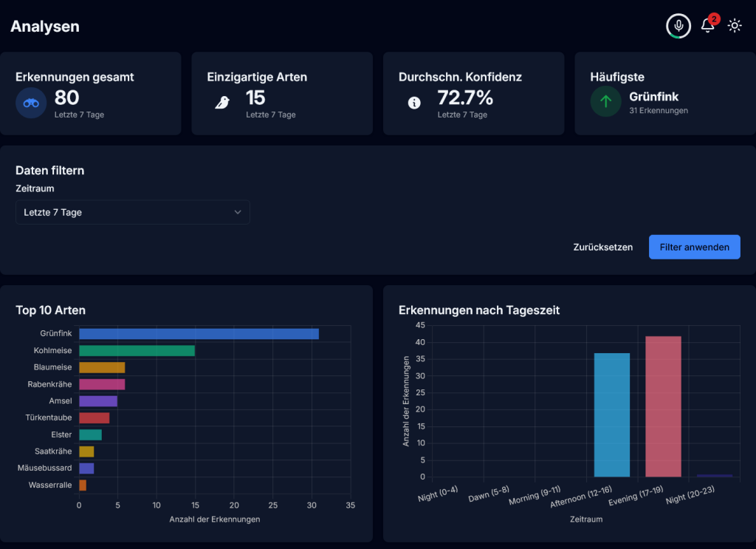Click the chevron in the time range selector
Screen dimensions: 756x549
point(238,212)
